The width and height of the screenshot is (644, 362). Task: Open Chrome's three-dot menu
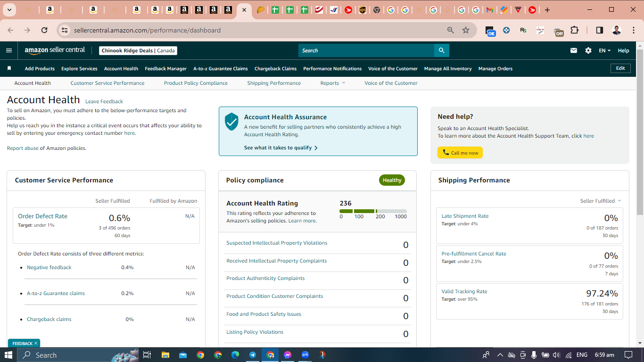[633, 30]
